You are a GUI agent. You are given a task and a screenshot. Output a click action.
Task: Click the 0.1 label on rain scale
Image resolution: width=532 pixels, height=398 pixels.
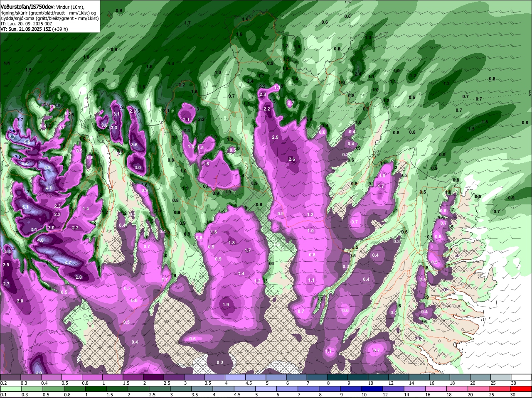pyautogui.click(x=3, y=394)
